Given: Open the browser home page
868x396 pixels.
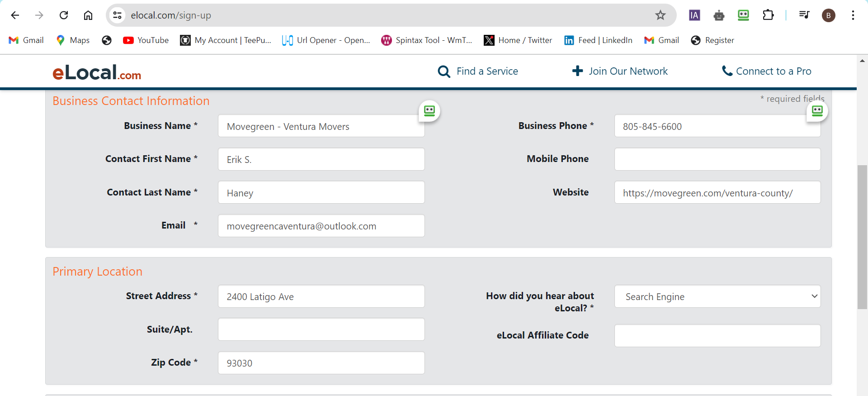Looking at the screenshot, I should pyautogui.click(x=88, y=15).
